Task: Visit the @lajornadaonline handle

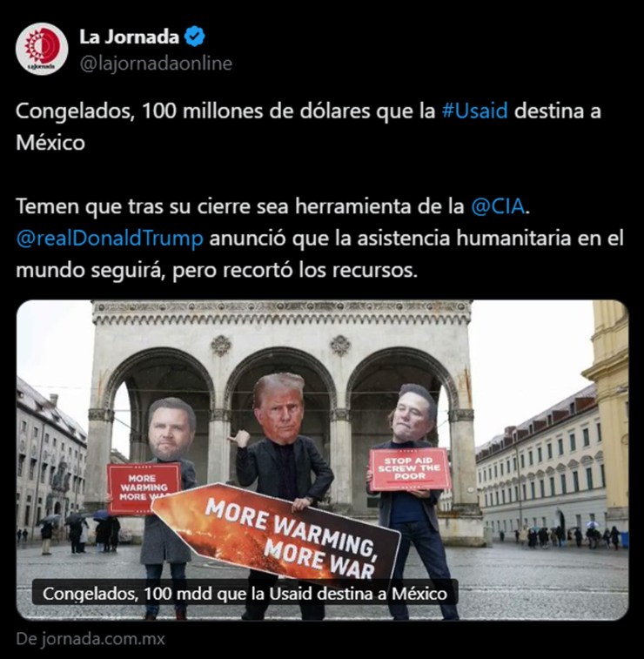Action: click(x=156, y=64)
